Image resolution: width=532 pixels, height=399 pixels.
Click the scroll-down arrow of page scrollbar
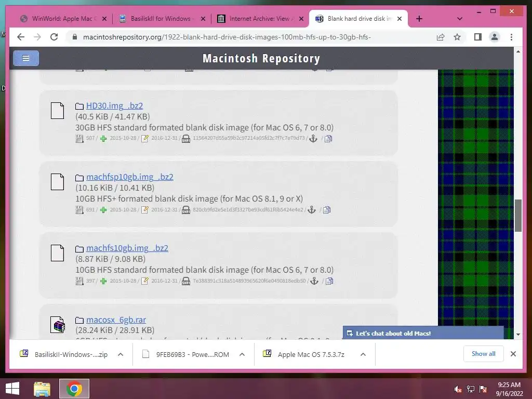click(x=518, y=334)
